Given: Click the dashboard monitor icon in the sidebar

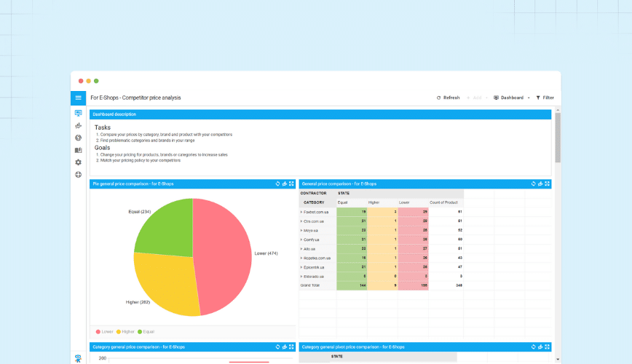Looking at the screenshot, I should 79,114.
